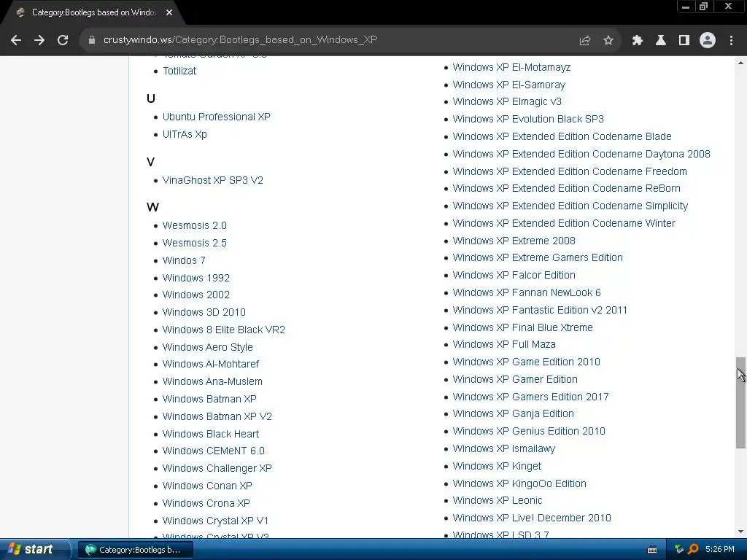Open the Ubuntu Professional XP link
This screenshot has height=560, width=747.
216,117
